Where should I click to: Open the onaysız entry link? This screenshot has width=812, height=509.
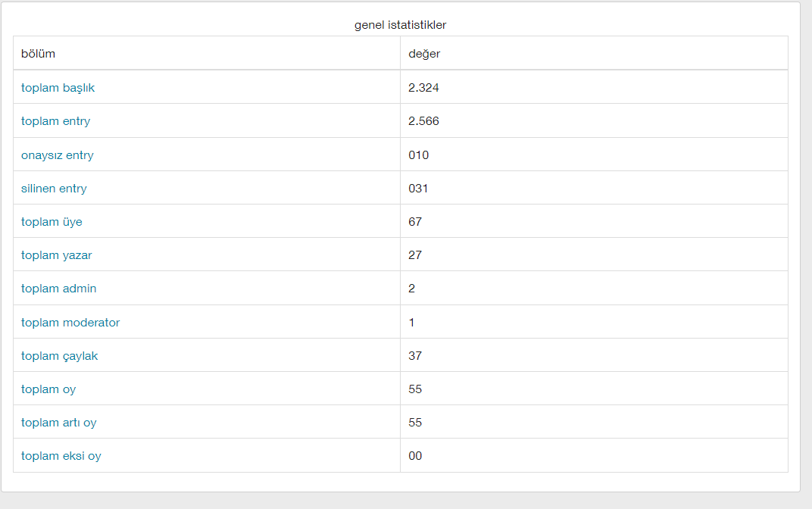click(x=57, y=155)
